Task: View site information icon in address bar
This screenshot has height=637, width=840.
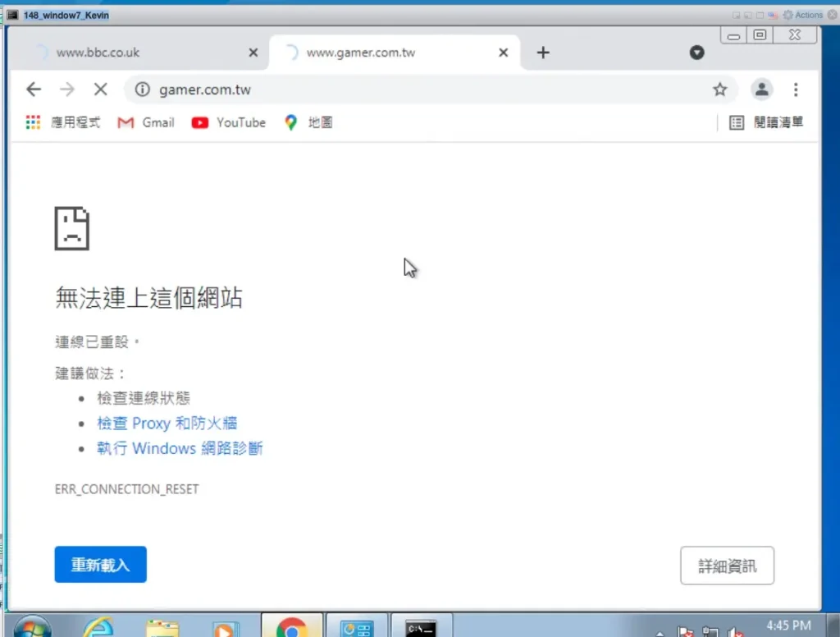Action: coord(143,89)
